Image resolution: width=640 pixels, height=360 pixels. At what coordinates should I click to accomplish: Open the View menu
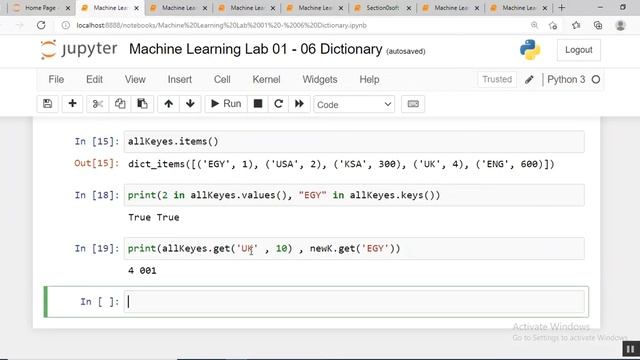(x=135, y=80)
